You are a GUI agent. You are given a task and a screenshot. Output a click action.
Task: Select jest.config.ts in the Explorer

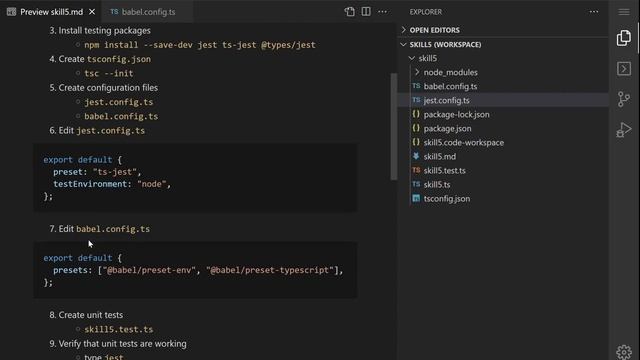coord(503,100)
